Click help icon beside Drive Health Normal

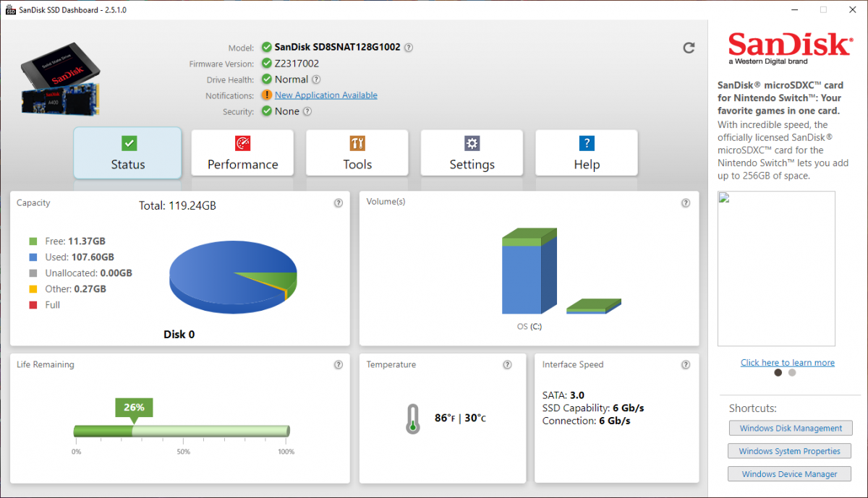click(316, 80)
